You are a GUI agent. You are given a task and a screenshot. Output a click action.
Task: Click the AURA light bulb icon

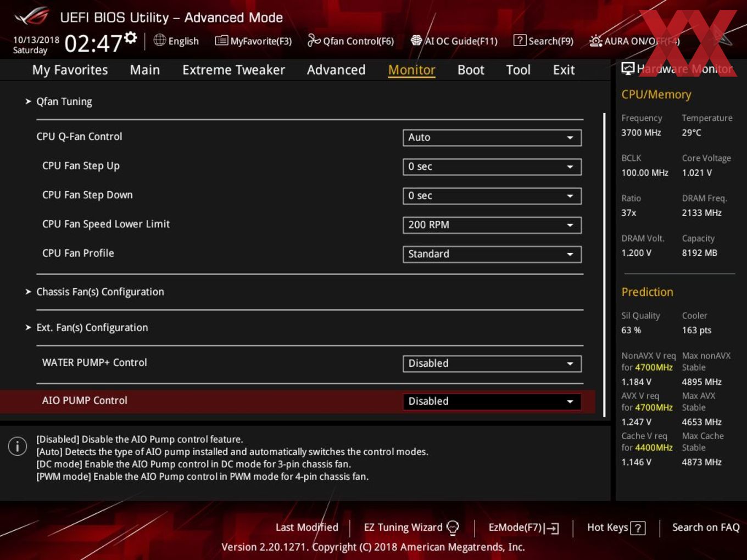click(x=596, y=41)
